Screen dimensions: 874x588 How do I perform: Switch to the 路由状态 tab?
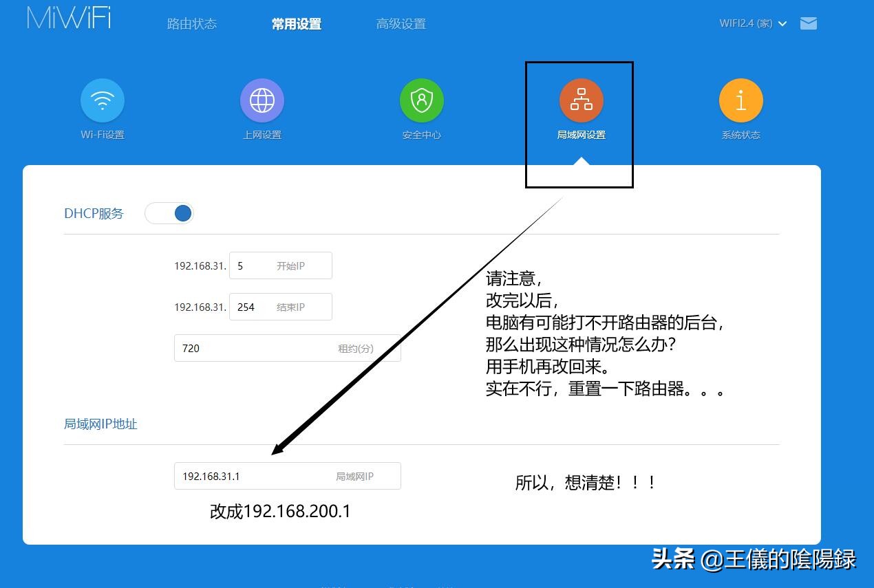click(x=192, y=23)
